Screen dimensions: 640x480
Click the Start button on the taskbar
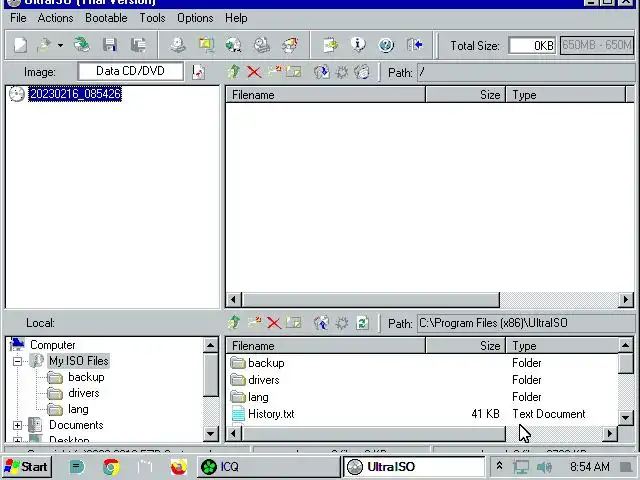[x=27, y=467]
